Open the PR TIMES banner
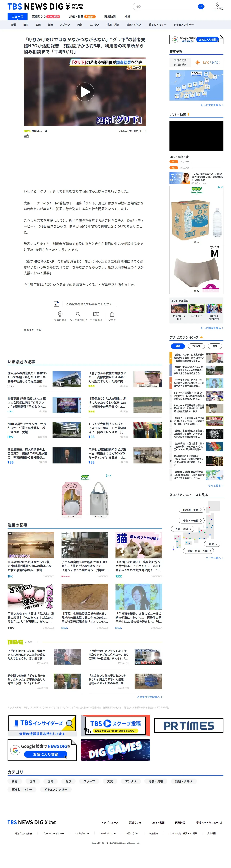Viewport: 231px width, 868px height. tap(189, 725)
